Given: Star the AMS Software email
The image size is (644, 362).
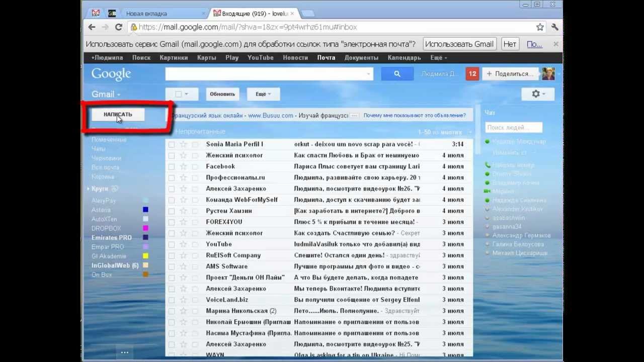Looking at the screenshot, I should [183, 266].
